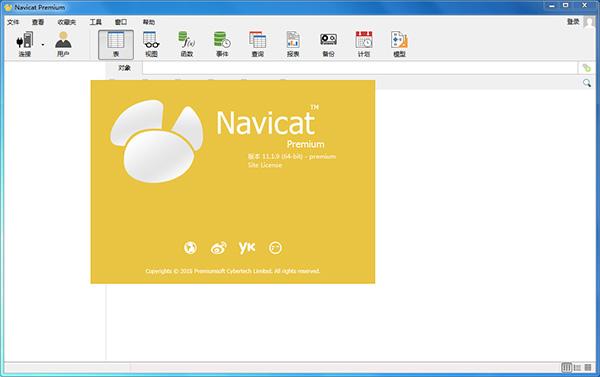This screenshot has height=377, width=600.
Task: Open the Schedule (计划) calendar icon
Action: pos(364,43)
